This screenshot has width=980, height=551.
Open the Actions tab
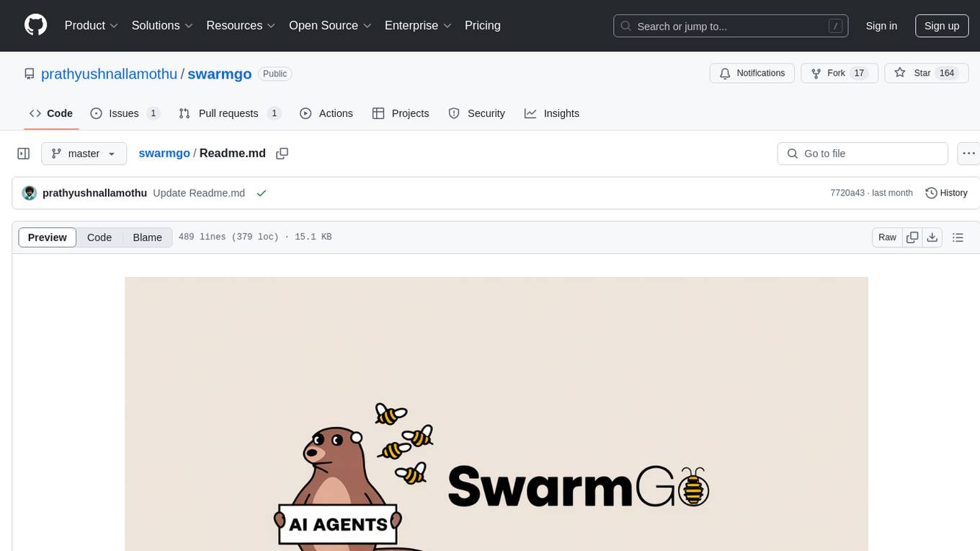pos(326,113)
